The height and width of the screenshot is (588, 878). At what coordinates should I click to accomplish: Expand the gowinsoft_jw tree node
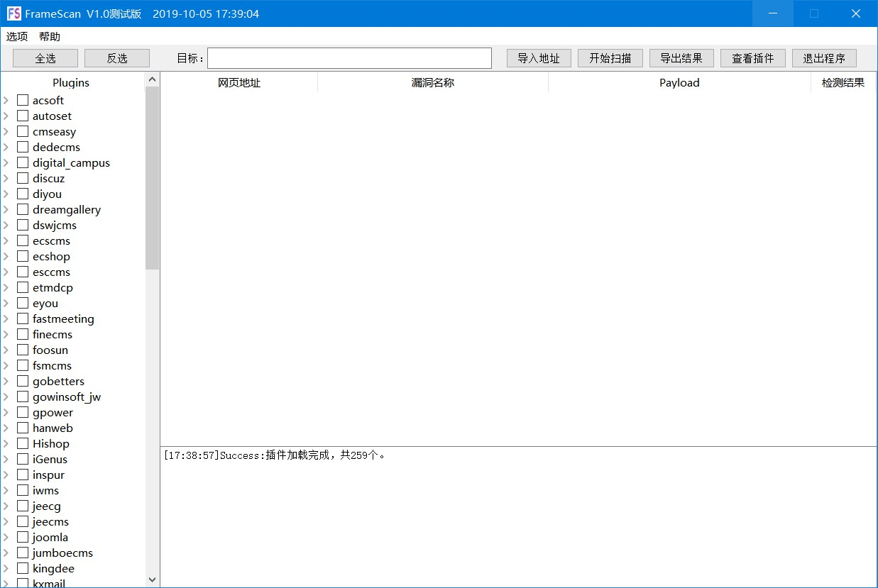[x=6, y=396]
